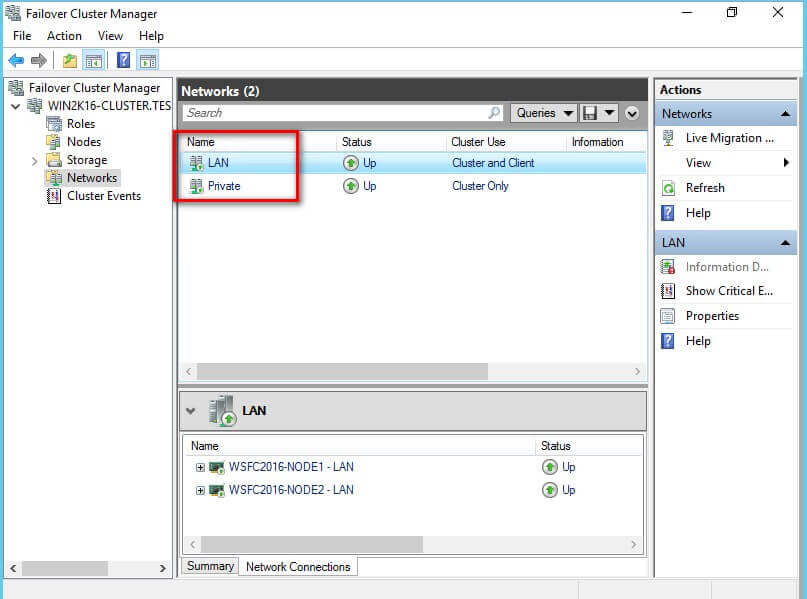The height and width of the screenshot is (599, 807).
Task: Click Help under the Networks actions
Action: pos(698,213)
